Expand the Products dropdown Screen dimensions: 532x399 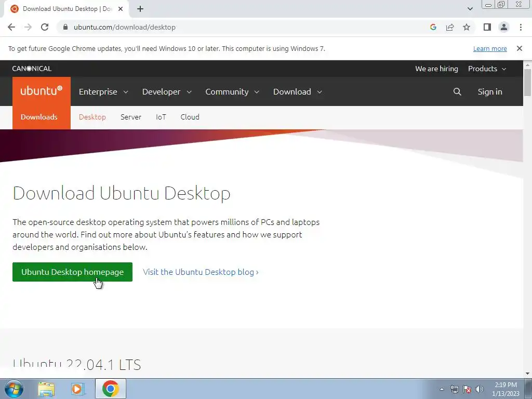(x=487, y=69)
